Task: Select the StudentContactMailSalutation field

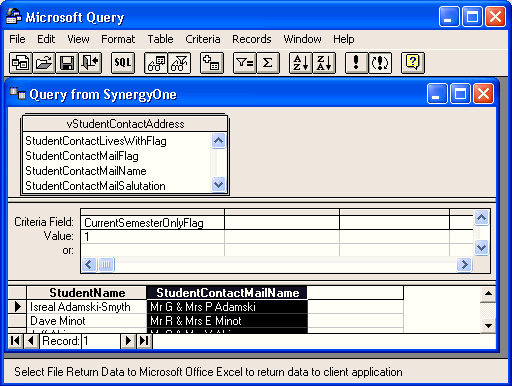Action: tap(95, 186)
